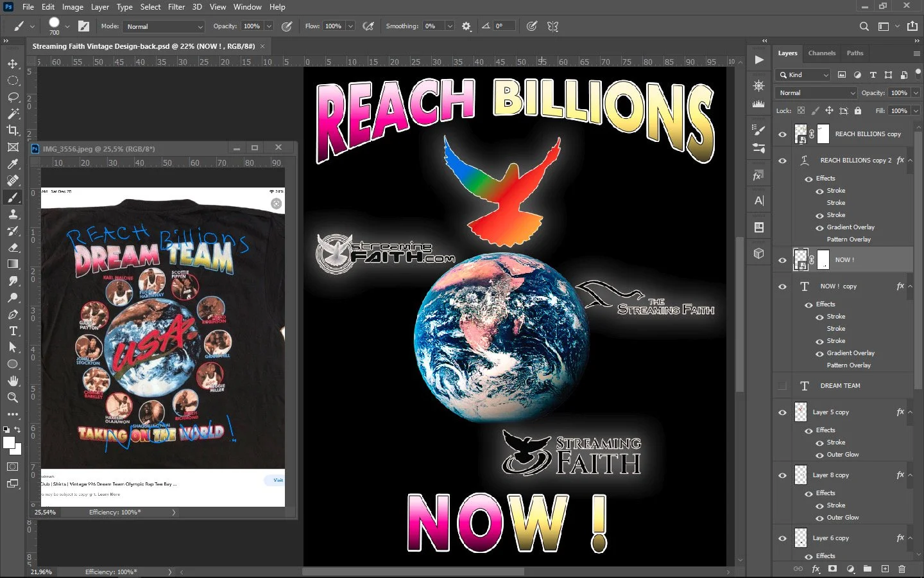Viewport: 924px width, 578px height.
Task: Open the Flow value dropdown
Action: pos(350,26)
